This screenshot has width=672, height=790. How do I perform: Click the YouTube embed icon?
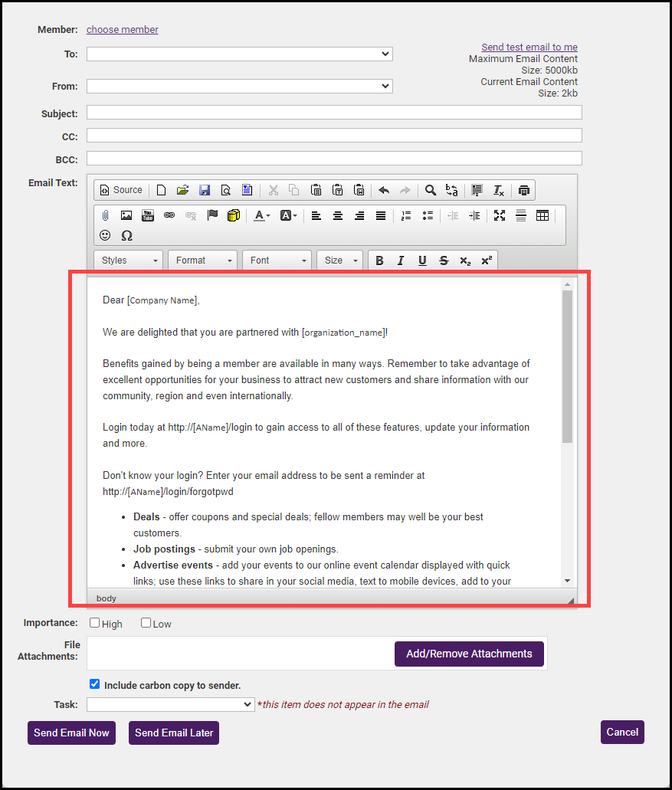148,215
